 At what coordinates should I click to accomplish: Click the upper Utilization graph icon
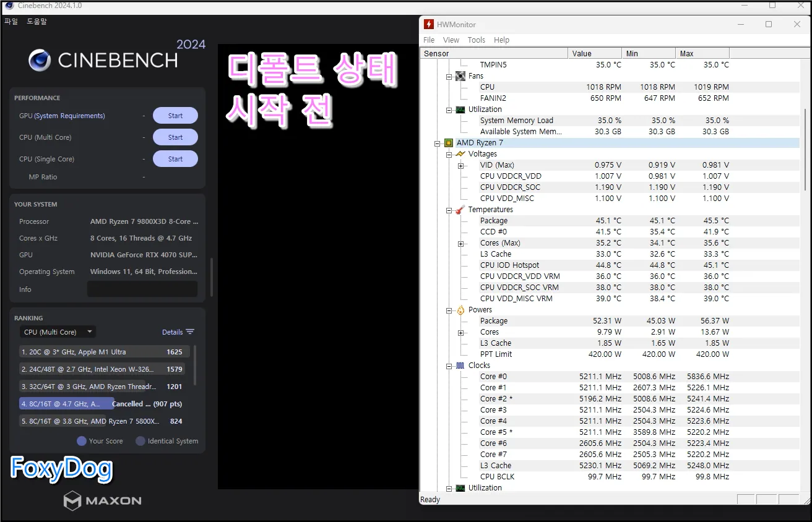tap(460, 109)
